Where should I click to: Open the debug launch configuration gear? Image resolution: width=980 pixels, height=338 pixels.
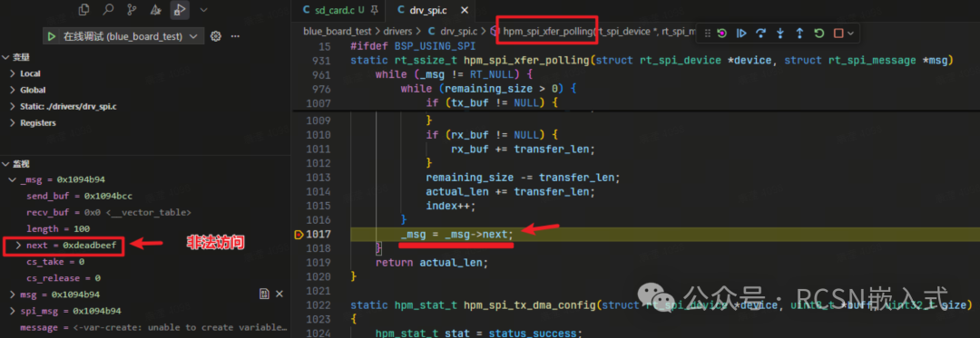(216, 36)
